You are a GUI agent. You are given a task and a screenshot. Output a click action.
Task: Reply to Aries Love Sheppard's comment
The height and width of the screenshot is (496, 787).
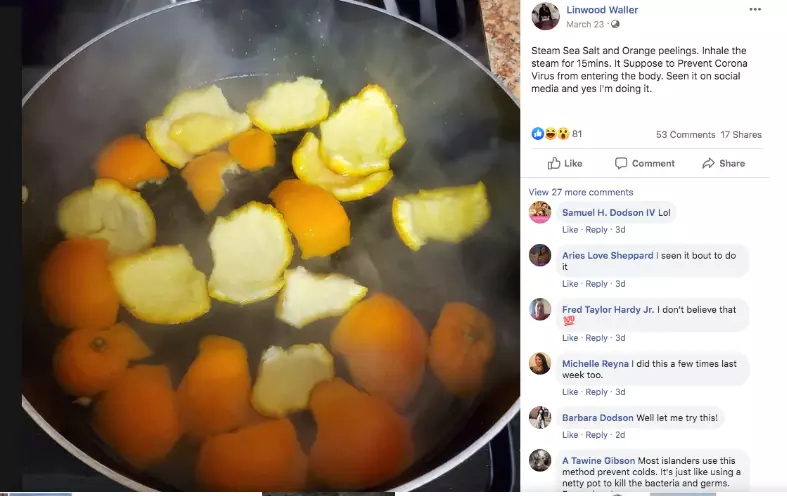(x=596, y=284)
